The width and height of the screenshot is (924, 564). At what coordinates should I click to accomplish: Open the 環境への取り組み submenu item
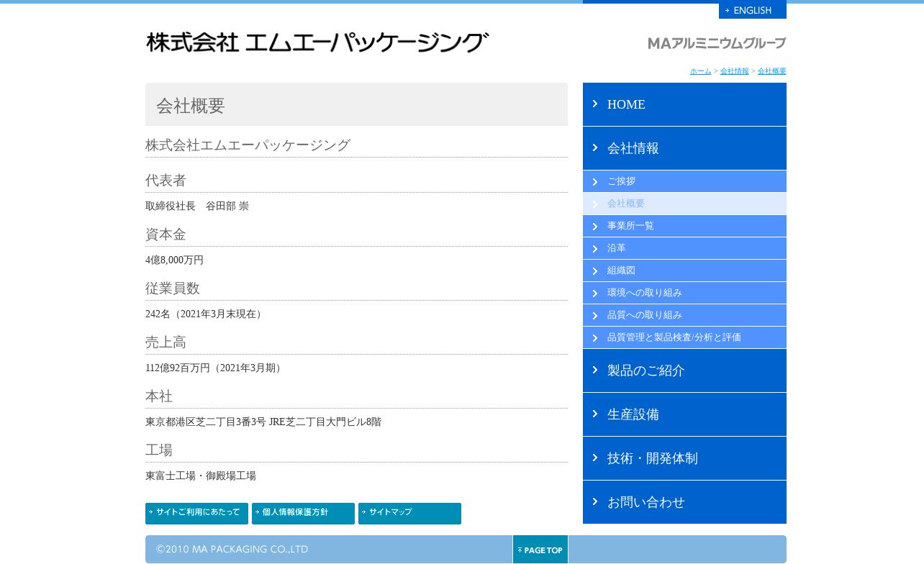tap(684, 293)
